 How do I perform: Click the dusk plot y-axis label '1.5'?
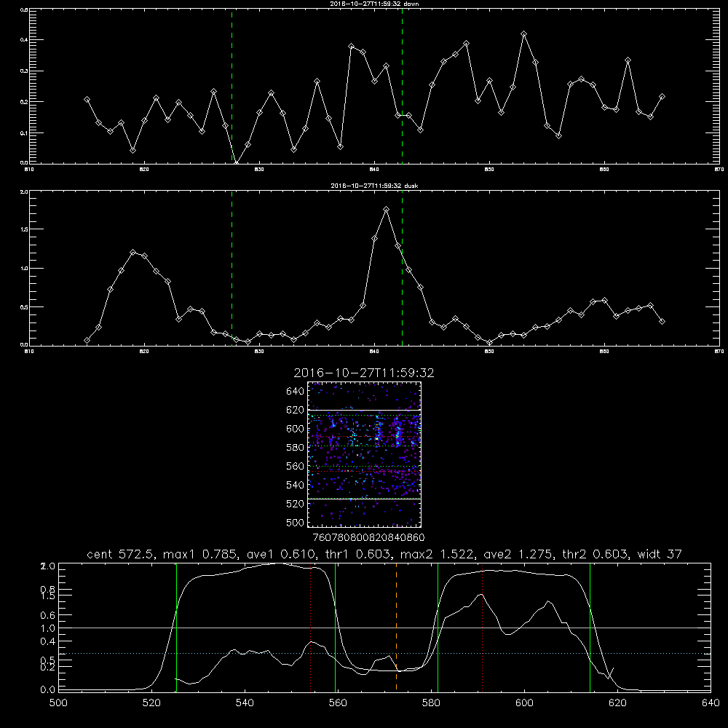tap(24, 229)
